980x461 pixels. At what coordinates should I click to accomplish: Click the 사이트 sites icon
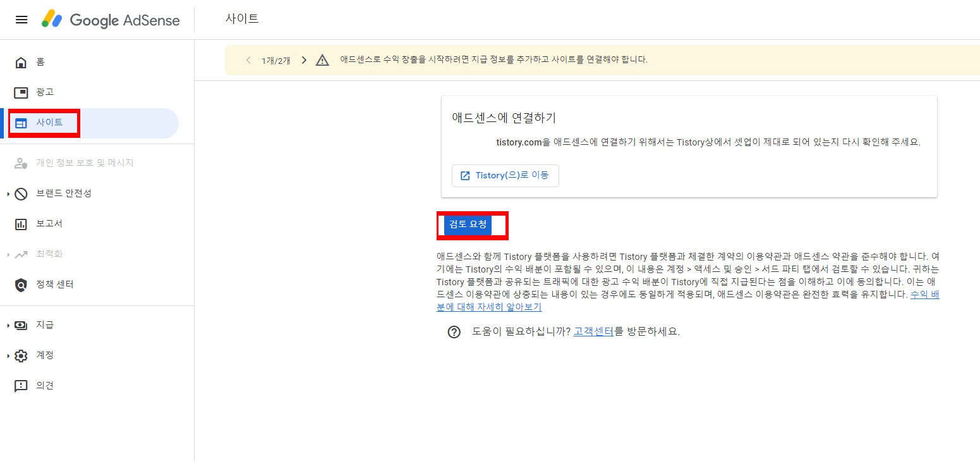(21, 123)
